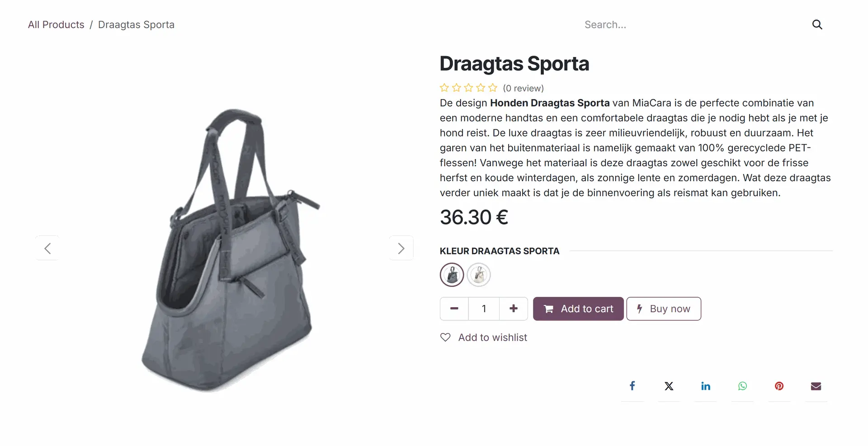Show the previous product image
The width and height of the screenshot is (868, 446).
click(x=47, y=248)
